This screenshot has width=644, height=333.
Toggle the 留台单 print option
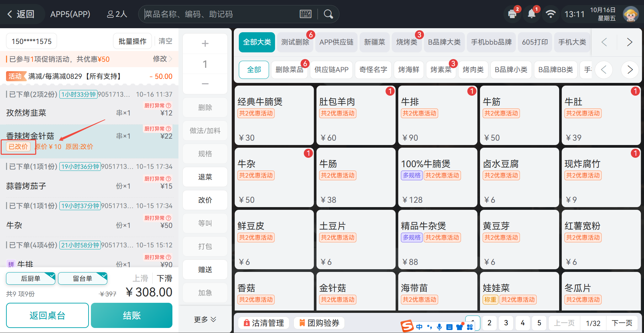83,278
